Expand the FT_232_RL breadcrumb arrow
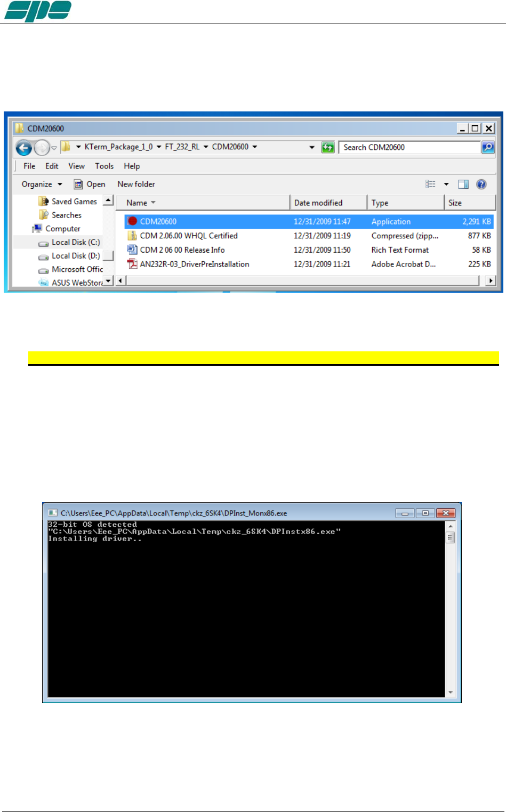The height and width of the screenshot is (812, 506). click(206, 147)
